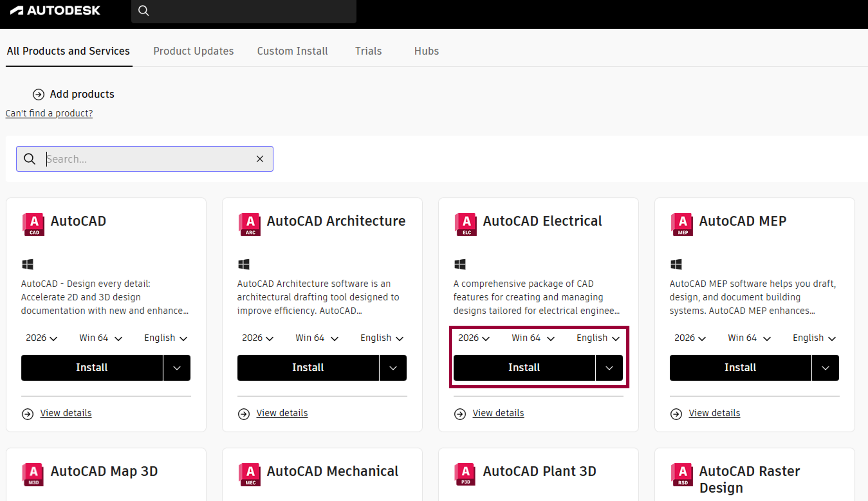The width and height of the screenshot is (868, 501).
Task: Open 2026 version dropdown for AutoCAD Electrical
Action: coord(474,338)
